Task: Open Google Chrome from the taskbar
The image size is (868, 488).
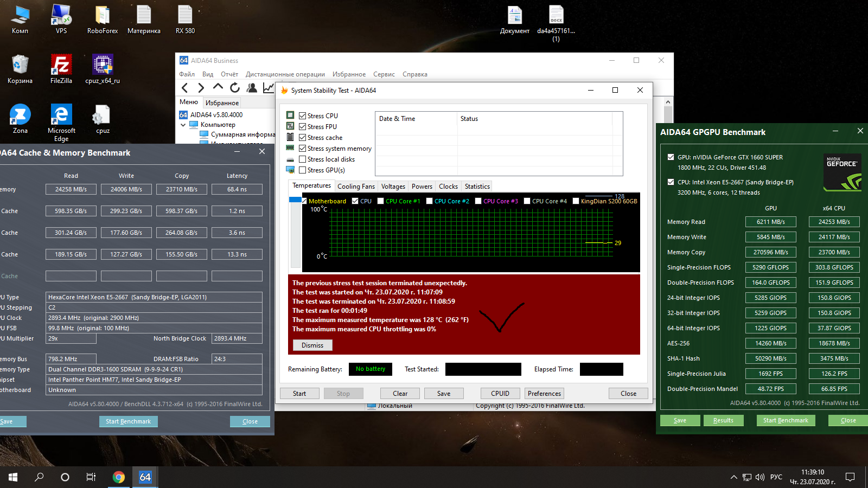Action: click(x=119, y=477)
